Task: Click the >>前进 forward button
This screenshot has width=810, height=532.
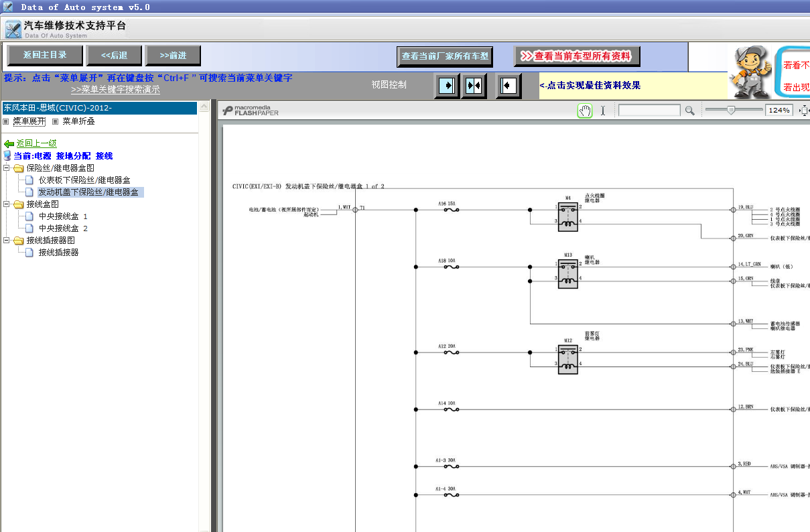Action: (173, 55)
